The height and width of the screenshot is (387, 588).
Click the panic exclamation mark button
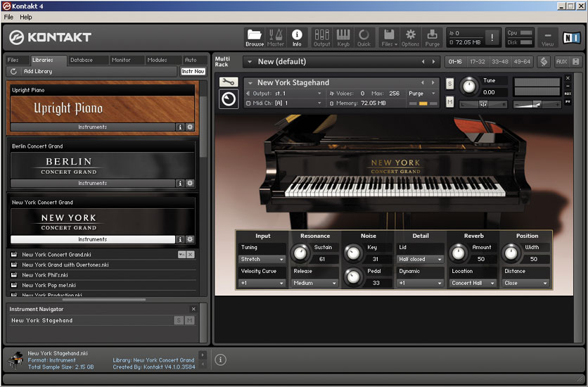coord(492,37)
